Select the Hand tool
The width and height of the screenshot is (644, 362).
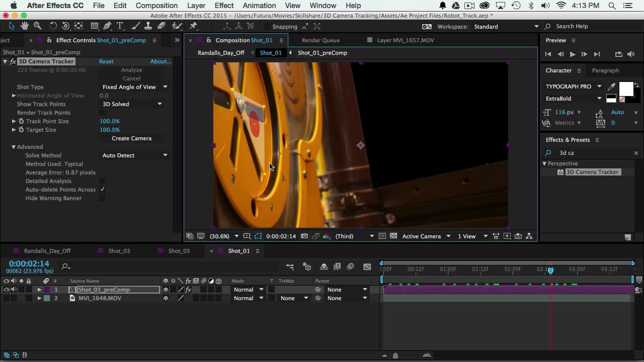pos(24,26)
